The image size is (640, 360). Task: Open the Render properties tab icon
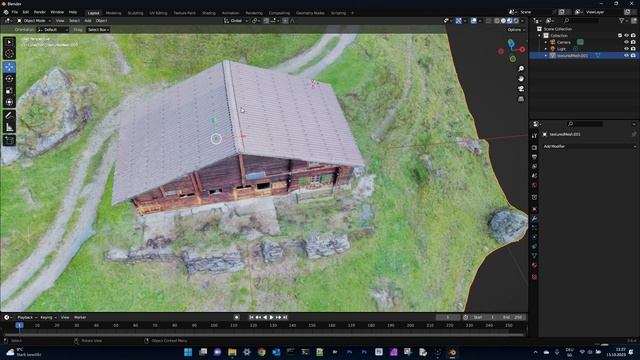point(534,148)
